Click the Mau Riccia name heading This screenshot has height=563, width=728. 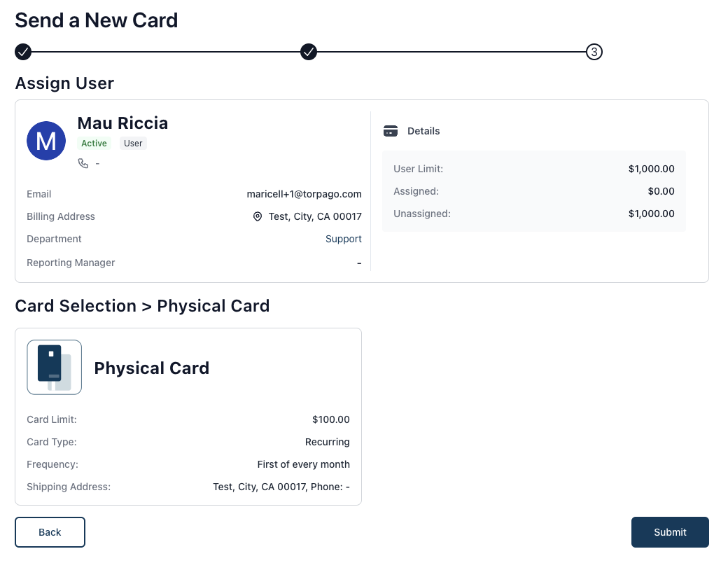point(122,123)
